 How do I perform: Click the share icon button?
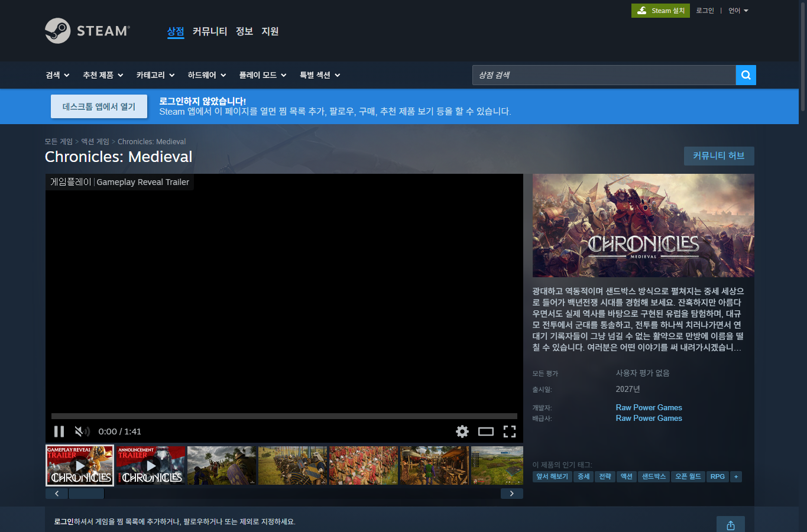731,525
